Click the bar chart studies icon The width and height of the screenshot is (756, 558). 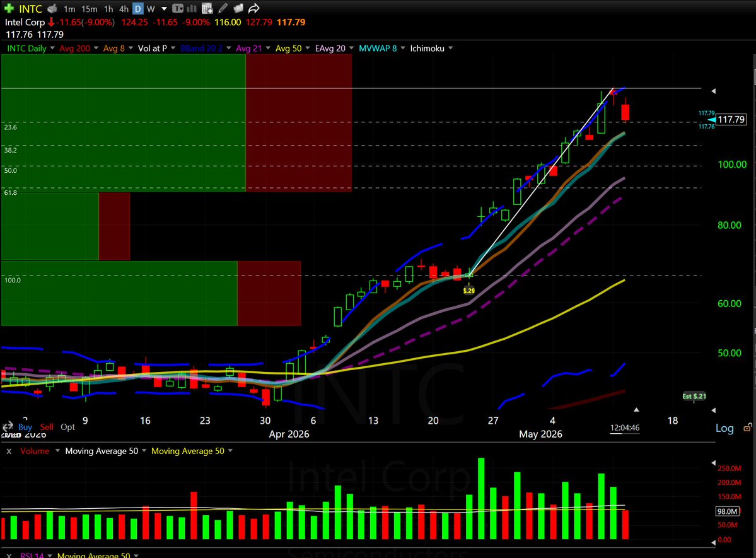[192, 8]
